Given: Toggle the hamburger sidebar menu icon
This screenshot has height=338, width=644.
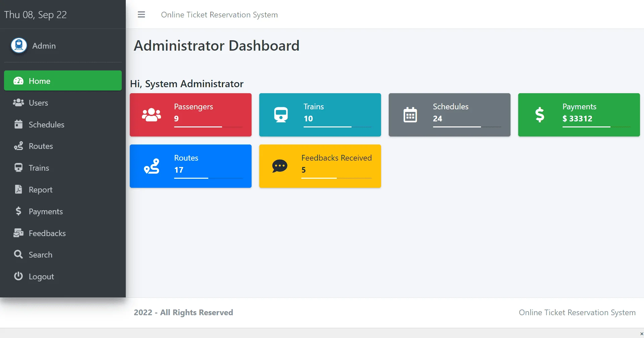Looking at the screenshot, I should (x=141, y=15).
